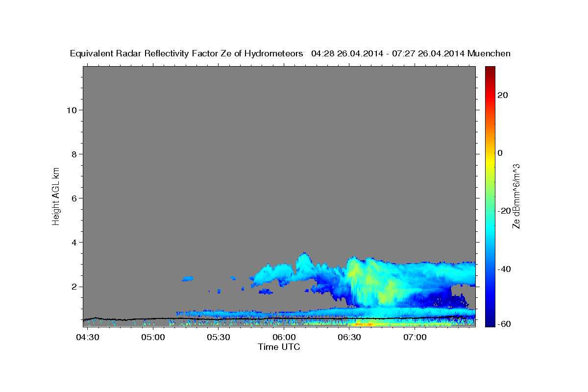The height and width of the screenshot is (392, 588).
Task: Click the height tick label '4'
Action: tap(73, 242)
